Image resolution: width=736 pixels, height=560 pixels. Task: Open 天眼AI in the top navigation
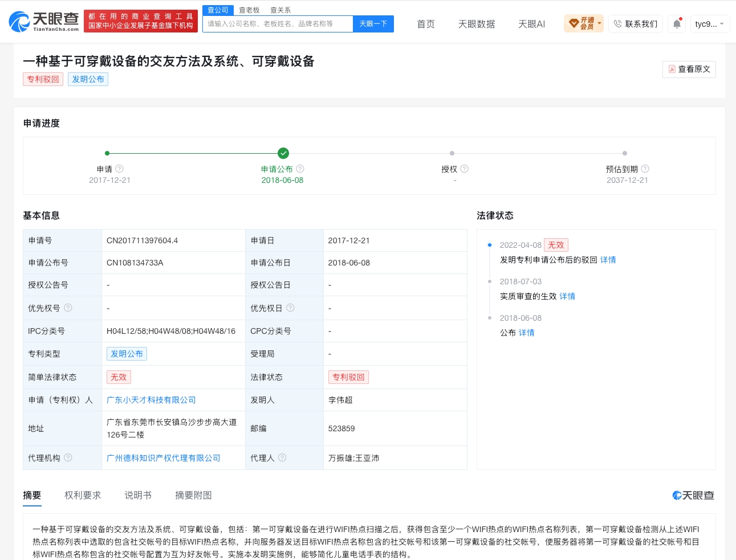(531, 24)
